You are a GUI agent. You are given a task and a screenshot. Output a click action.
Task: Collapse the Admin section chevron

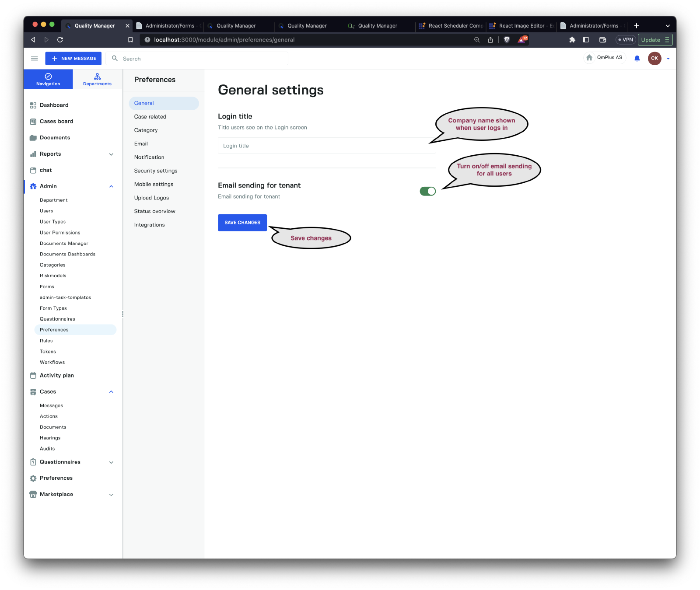click(x=111, y=186)
